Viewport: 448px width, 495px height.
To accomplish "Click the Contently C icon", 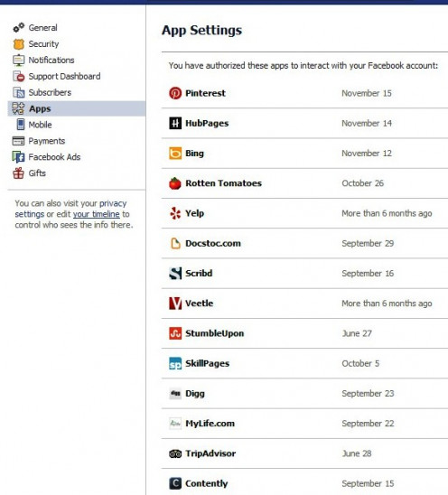I will pos(175,483).
